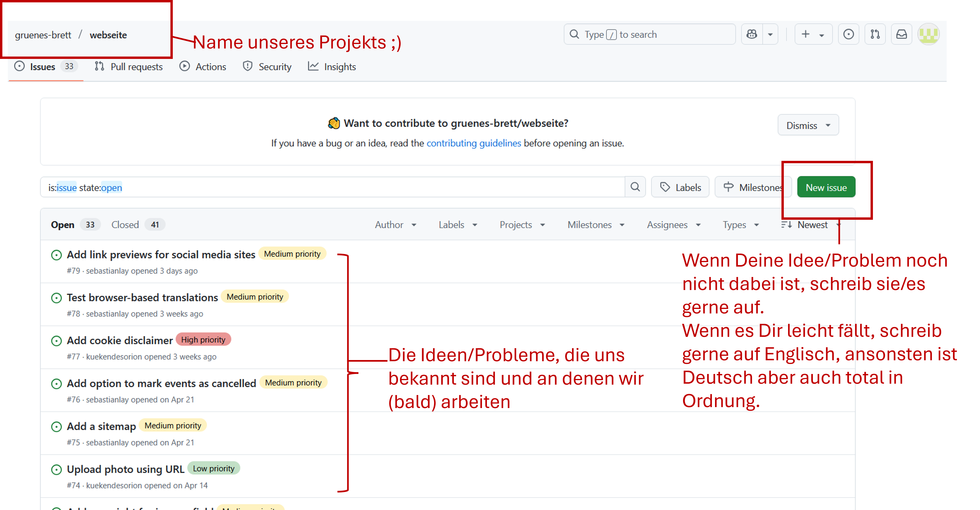Click open-status icon of issue #76

pos(56,384)
